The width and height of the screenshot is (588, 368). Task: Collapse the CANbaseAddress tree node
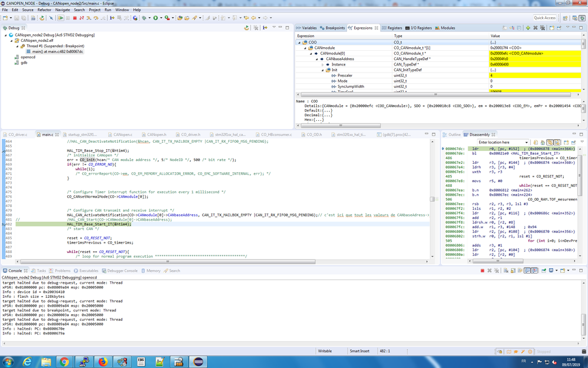pos(316,59)
